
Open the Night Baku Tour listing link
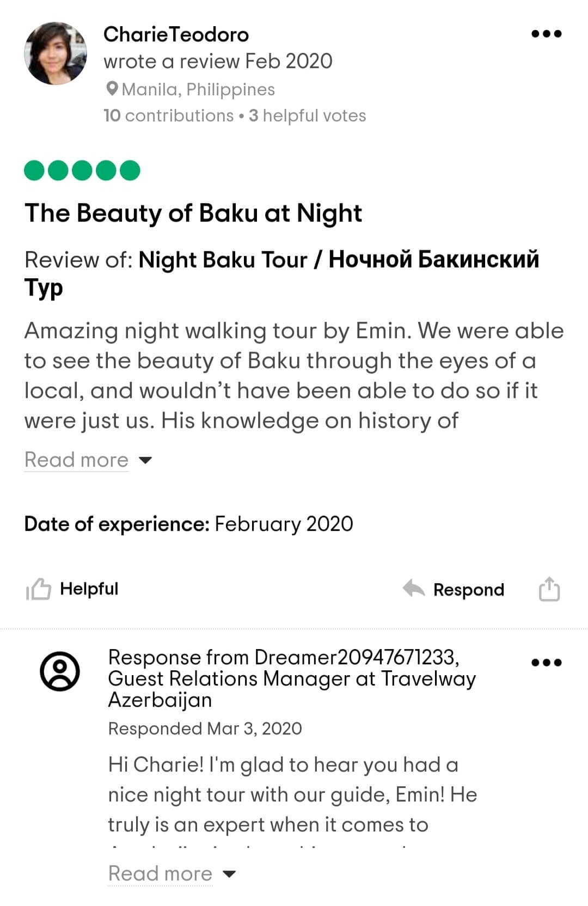(x=338, y=260)
